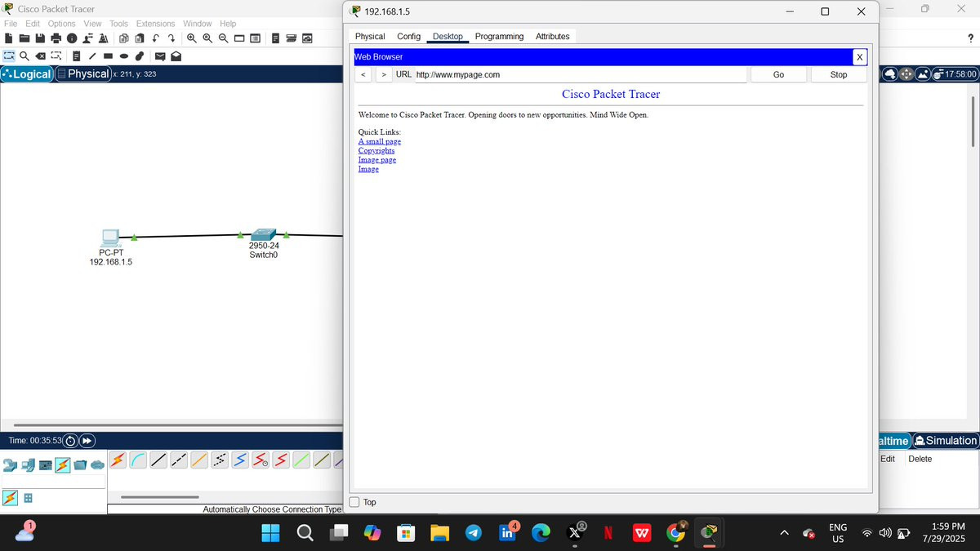Image resolution: width=980 pixels, height=551 pixels.
Task: Switch to Physical workspace view
Action: point(82,73)
